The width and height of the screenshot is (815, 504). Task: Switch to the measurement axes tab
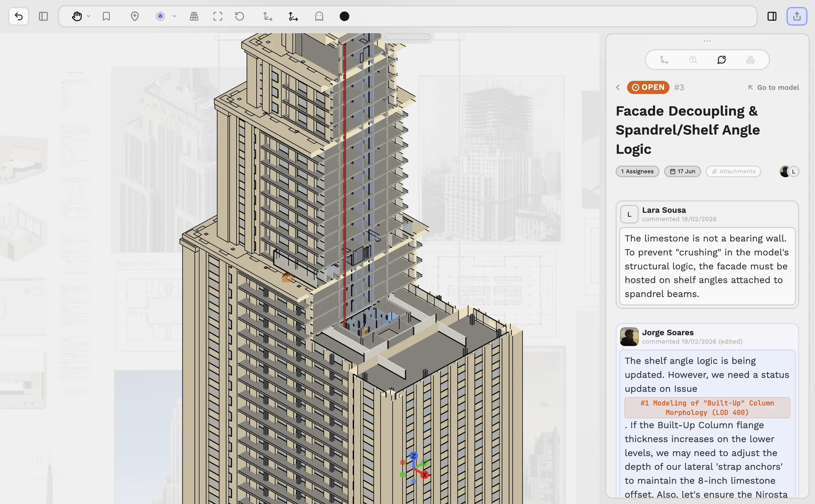(x=664, y=60)
